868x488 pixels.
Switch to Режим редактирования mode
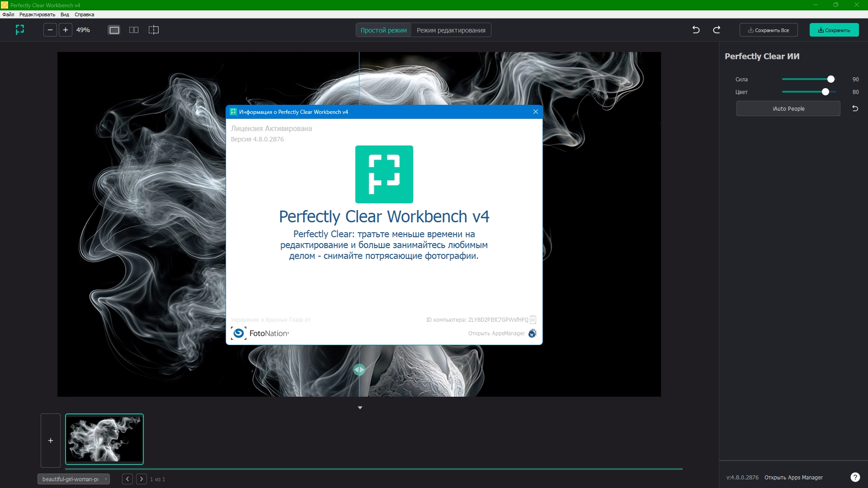tap(451, 30)
